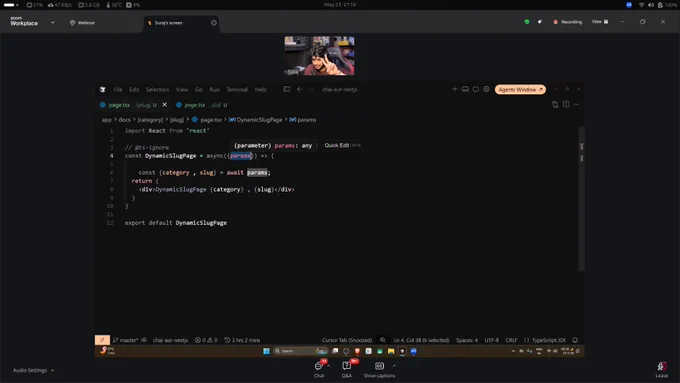Click Ln 4, Col 38 position indicator
680x383 pixels.
421,340
